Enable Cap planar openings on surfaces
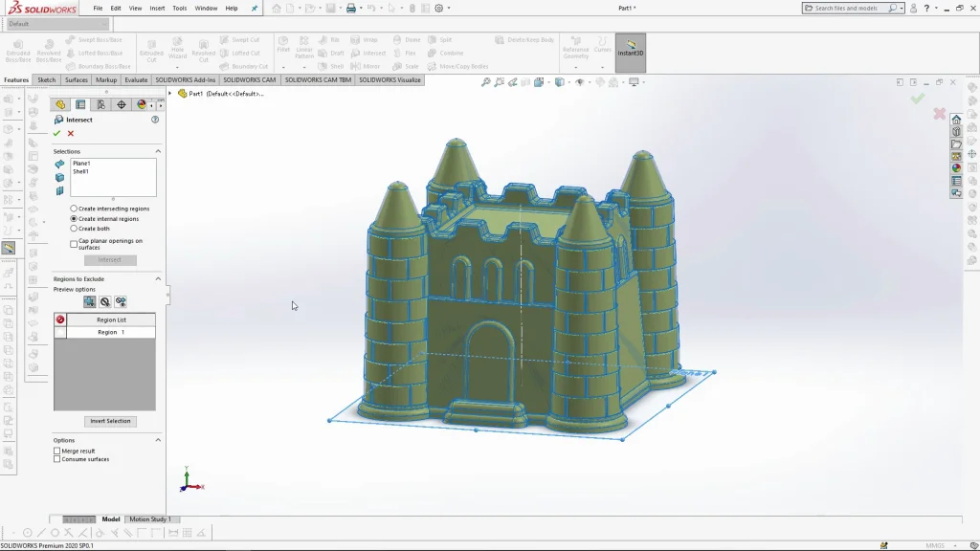980x551 pixels. [75, 244]
